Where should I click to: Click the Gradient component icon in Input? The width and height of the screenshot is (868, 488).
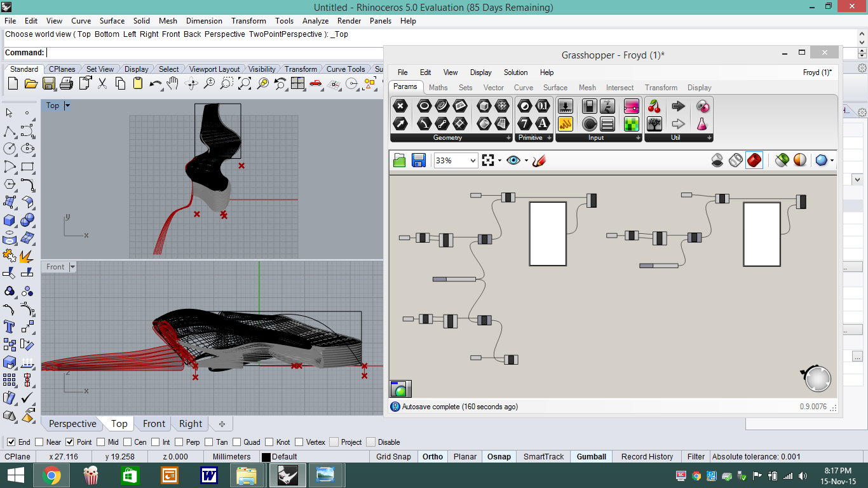point(631,106)
